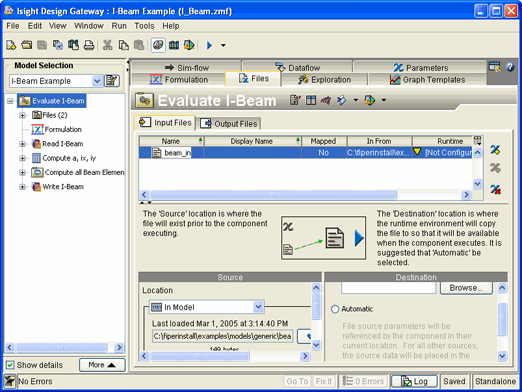Screen dimensions: 522x392
Task: Open the View menu
Action: [x=58, y=26]
